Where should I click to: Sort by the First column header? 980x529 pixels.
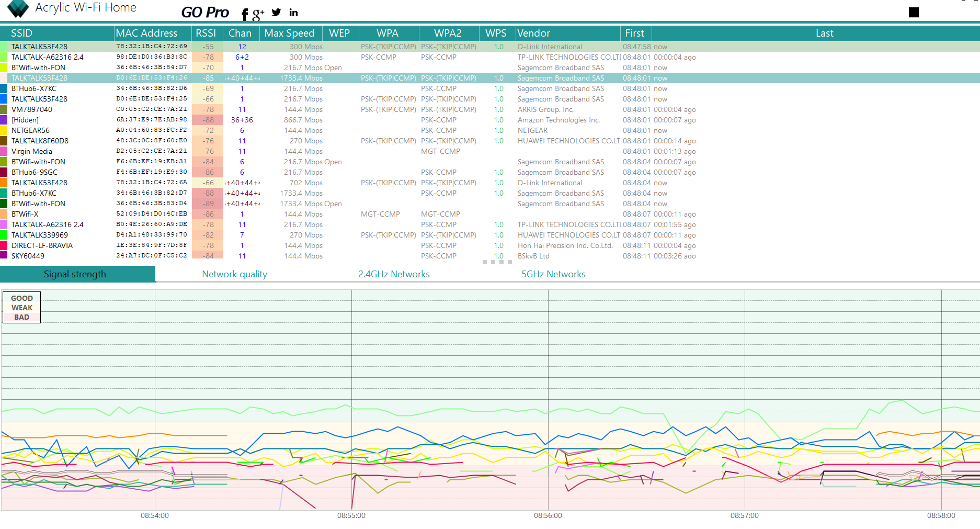point(635,33)
